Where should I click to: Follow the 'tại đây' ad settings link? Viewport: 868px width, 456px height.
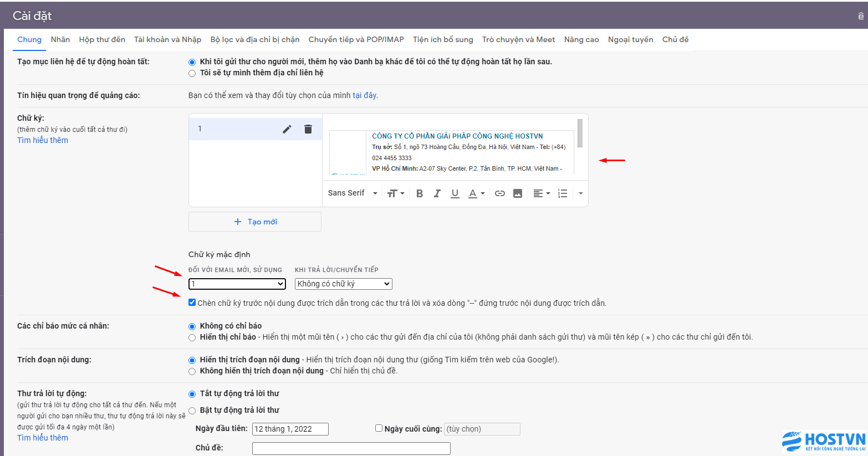pos(365,95)
